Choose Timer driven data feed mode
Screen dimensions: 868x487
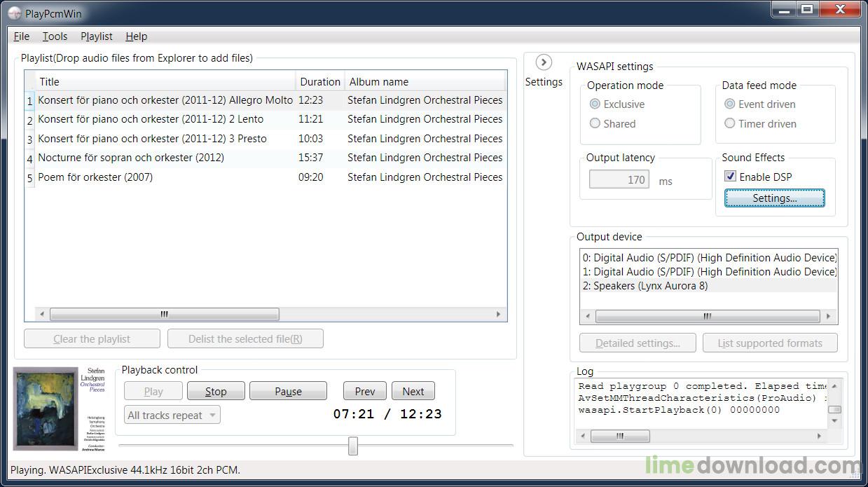730,123
